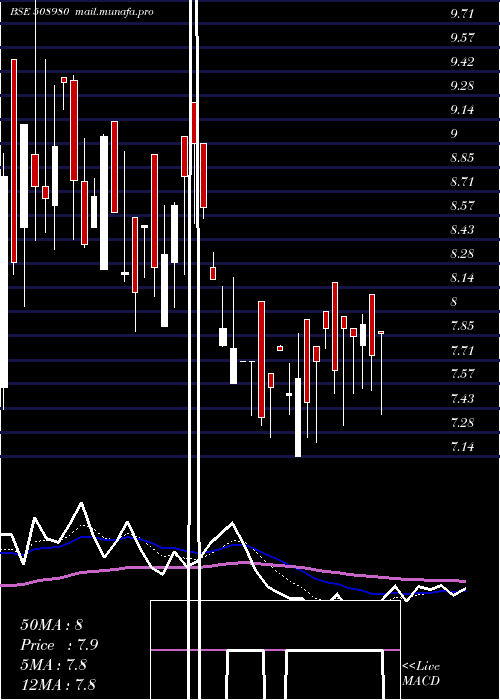The height and width of the screenshot is (700, 500).
Task: Click the 50MA : 8 readout
Action: click(51, 625)
